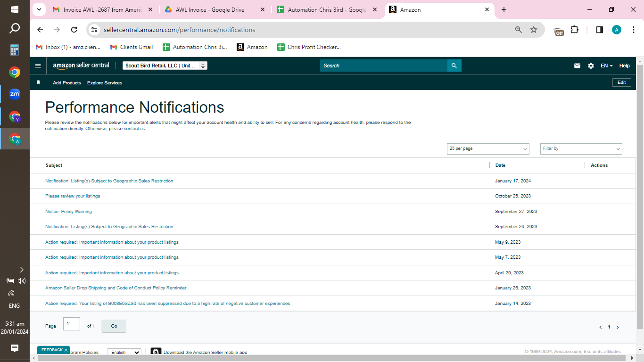Click the Seller Central search field
This screenshot has height=362, width=644.
coord(383,66)
